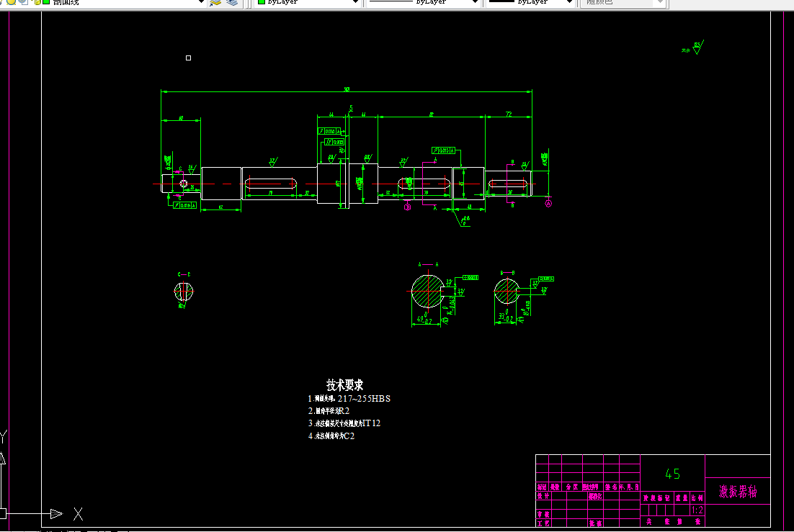Viewport: 794px width, 532px height.
Task: Click the layer manager stack icon
Action: point(215,2)
